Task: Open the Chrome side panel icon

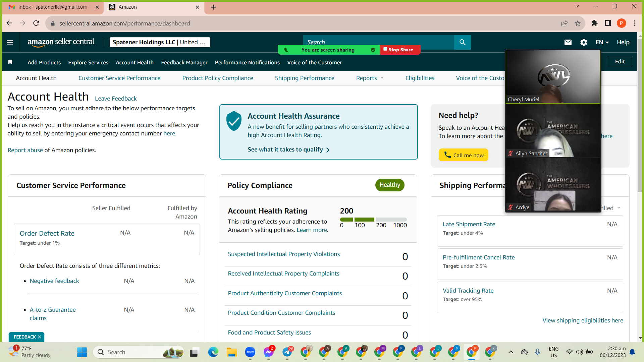Action: coord(608,23)
